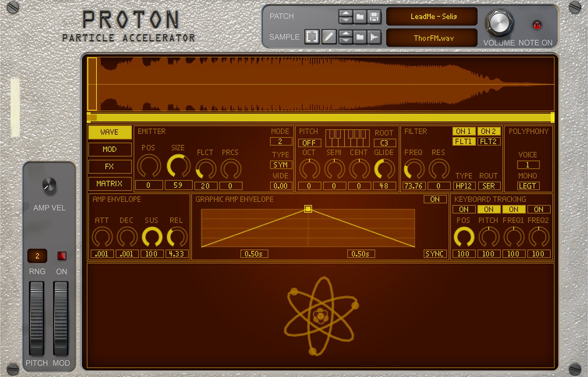Load the previous sample with the down arrow
Image resolution: width=588 pixels, height=377 pixels.
coord(346,40)
